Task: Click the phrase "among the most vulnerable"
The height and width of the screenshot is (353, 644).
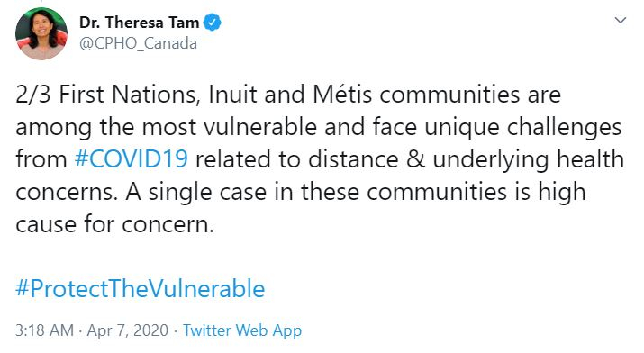Action: 167,127
